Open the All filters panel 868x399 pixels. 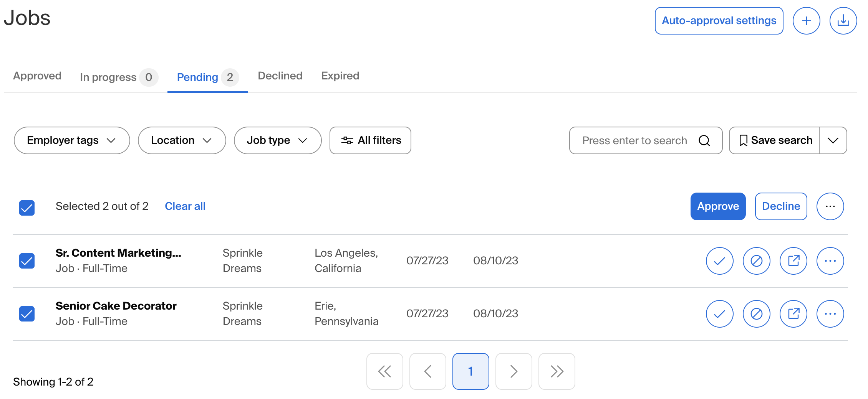370,140
